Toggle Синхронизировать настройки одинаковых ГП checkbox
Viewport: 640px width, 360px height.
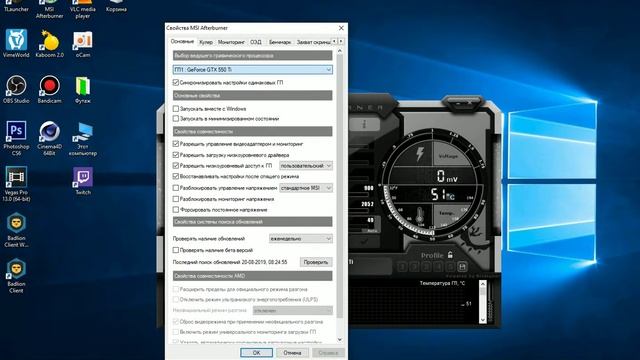pyautogui.click(x=176, y=82)
